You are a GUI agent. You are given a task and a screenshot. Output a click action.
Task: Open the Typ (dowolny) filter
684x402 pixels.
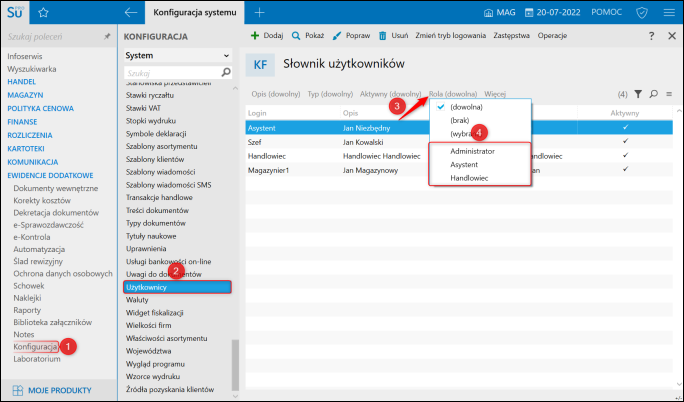click(x=330, y=94)
